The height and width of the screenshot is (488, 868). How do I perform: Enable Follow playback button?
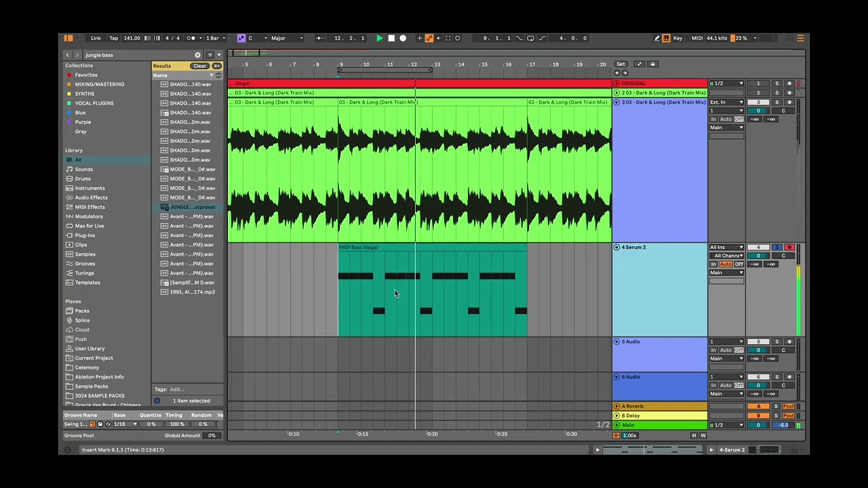pos(319,38)
